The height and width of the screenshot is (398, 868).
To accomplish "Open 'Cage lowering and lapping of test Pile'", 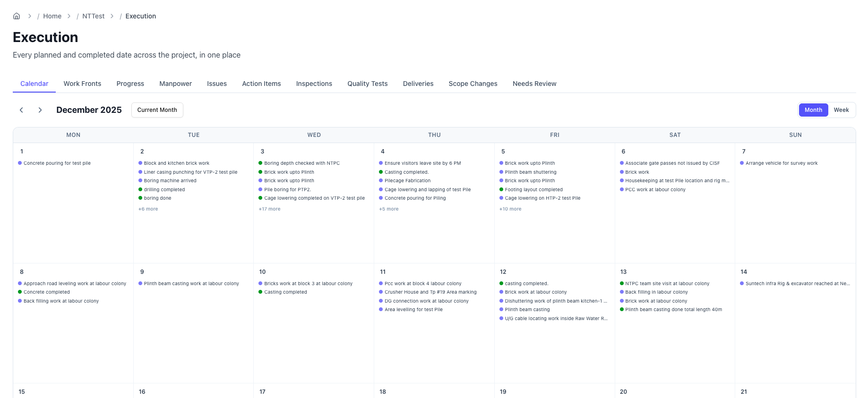I will [x=425, y=190].
